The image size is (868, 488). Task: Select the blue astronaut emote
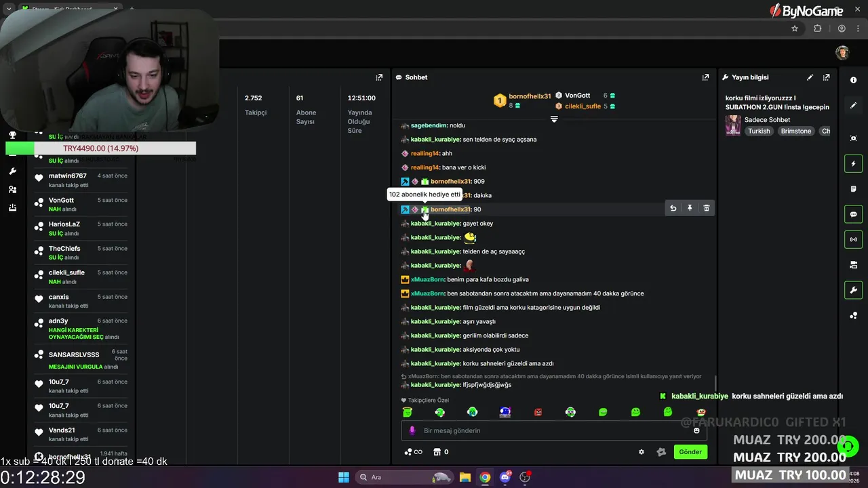(x=505, y=412)
